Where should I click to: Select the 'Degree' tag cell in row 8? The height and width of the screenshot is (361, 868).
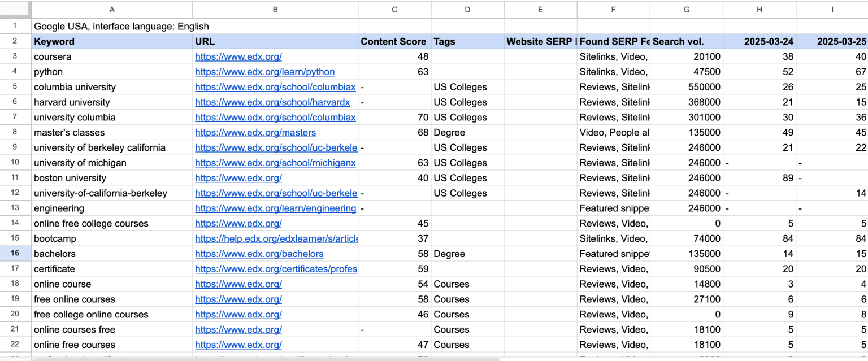point(449,132)
